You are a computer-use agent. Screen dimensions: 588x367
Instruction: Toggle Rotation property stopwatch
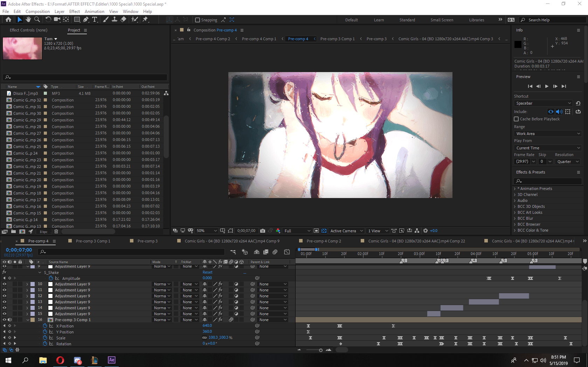[45, 344]
